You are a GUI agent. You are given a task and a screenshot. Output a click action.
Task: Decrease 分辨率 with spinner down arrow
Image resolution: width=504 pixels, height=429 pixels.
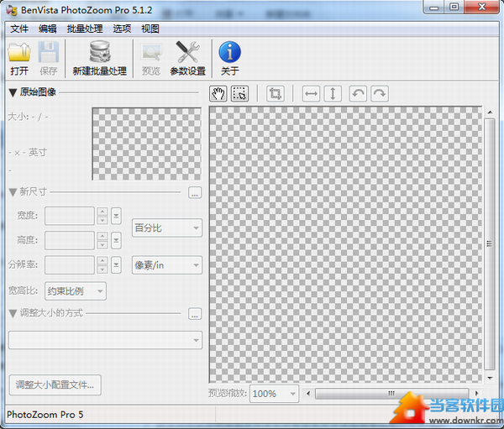(102, 269)
